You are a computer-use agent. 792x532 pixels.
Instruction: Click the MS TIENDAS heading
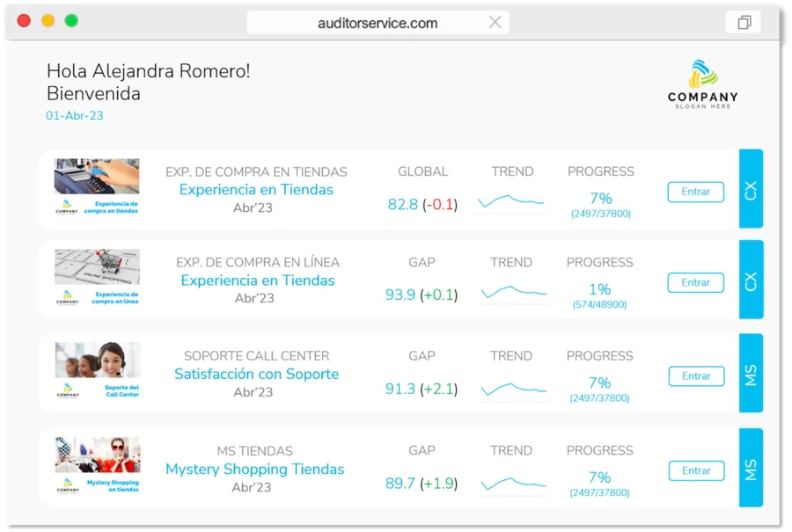(x=254, y=451)
